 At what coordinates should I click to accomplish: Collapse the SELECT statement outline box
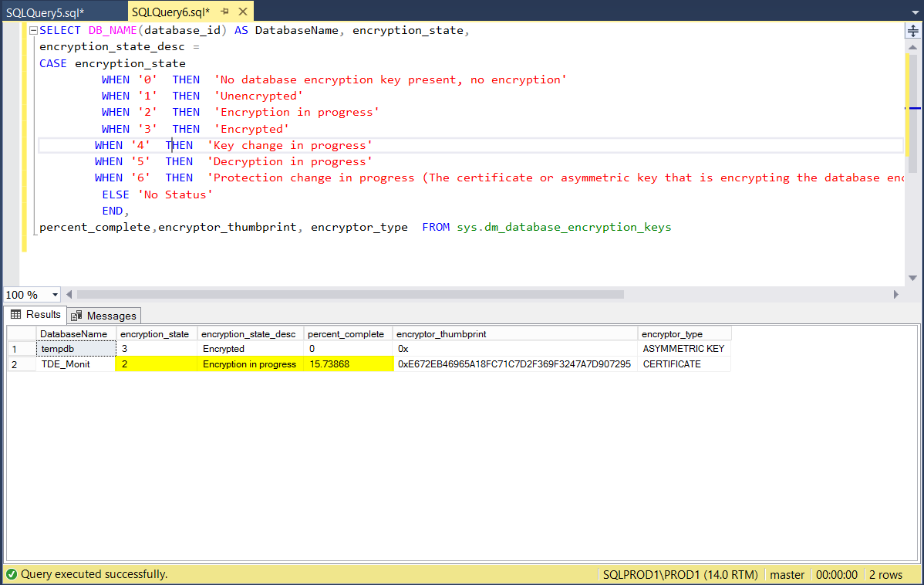pos(32,31)
